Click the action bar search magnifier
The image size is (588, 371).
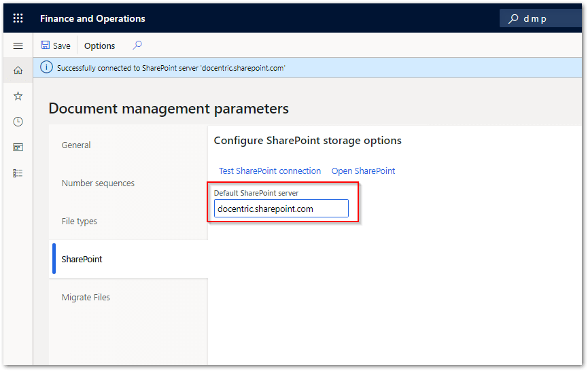(x=137, y=46)
